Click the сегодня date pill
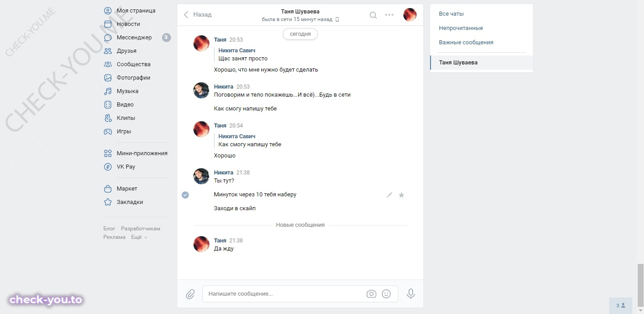The height and width of the screenshot is (314, 644). pyautogui.click(x=300, y=34)
